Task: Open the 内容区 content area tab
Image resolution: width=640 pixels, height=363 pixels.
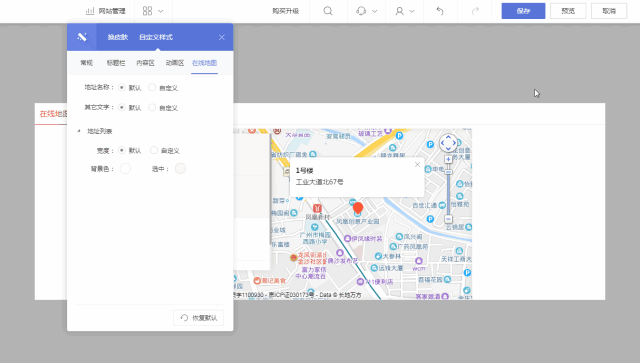Action: 145,63
